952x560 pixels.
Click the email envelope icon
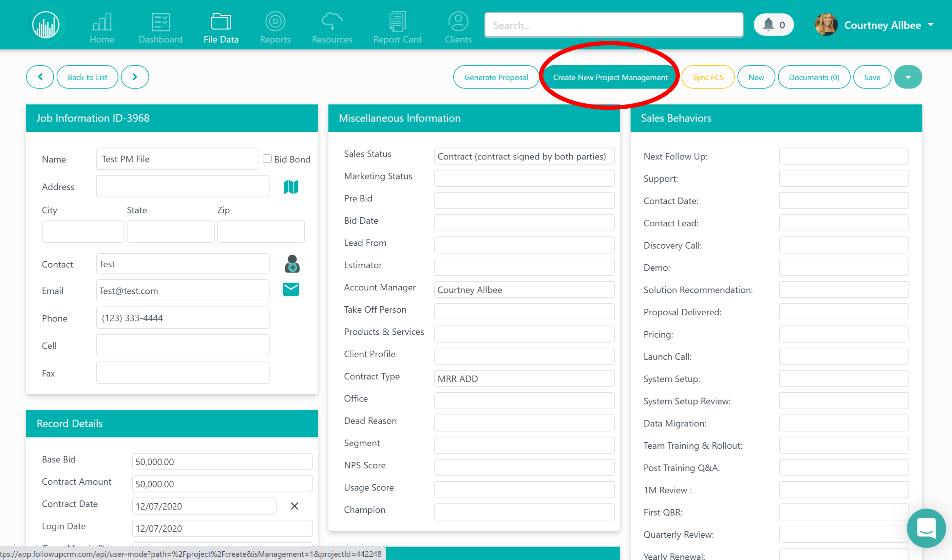(291, 289)
